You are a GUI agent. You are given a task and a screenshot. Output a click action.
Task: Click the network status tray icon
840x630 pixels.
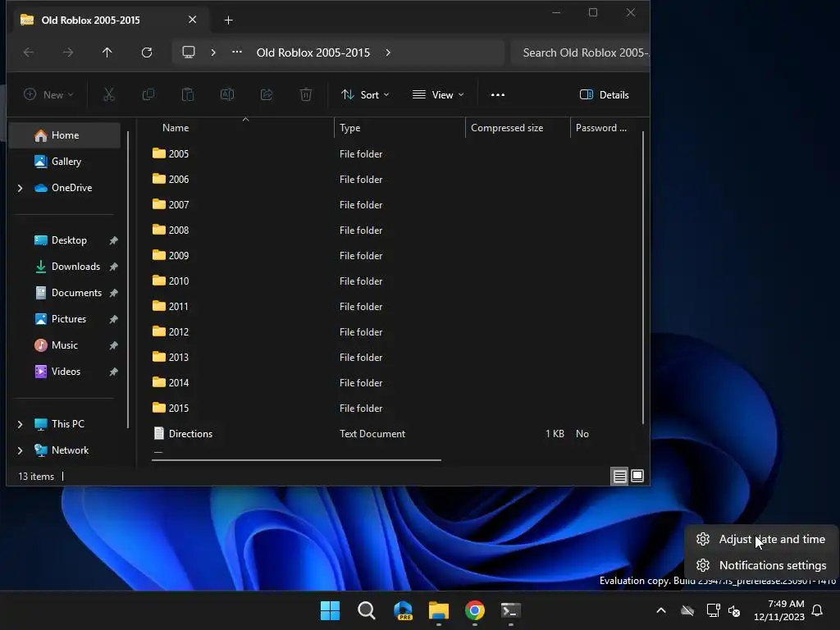[713, 610]
